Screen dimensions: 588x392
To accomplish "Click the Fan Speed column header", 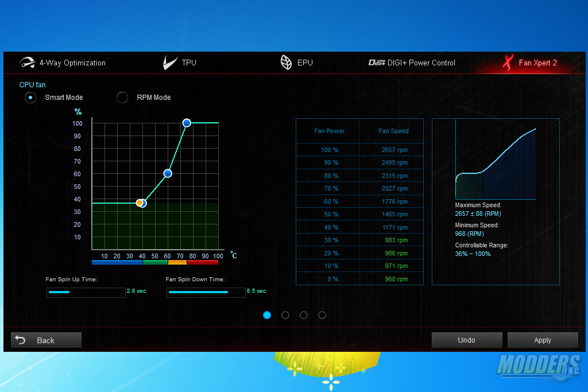I will click(x=393, y=131).
